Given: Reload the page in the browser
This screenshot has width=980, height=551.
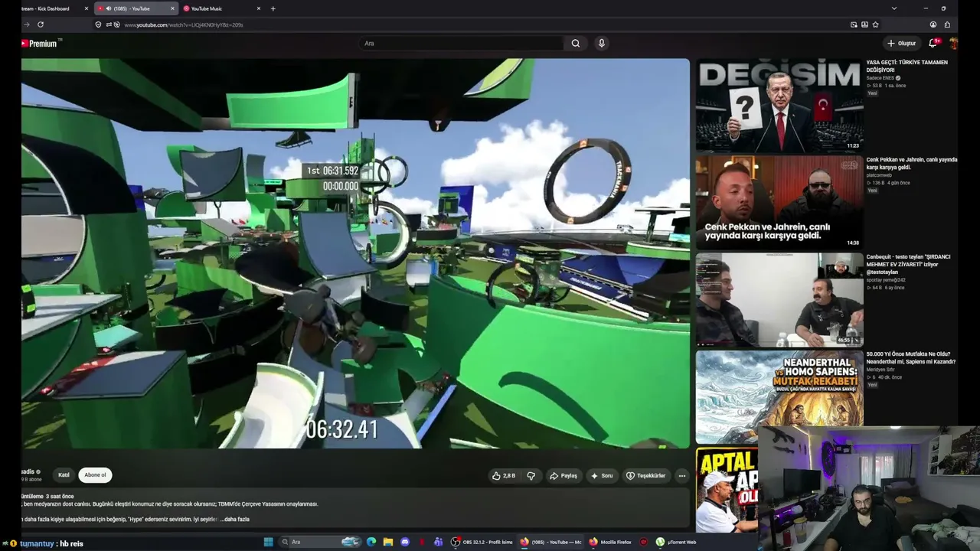Looking at the screenshot, I should (x=41, y=24).
